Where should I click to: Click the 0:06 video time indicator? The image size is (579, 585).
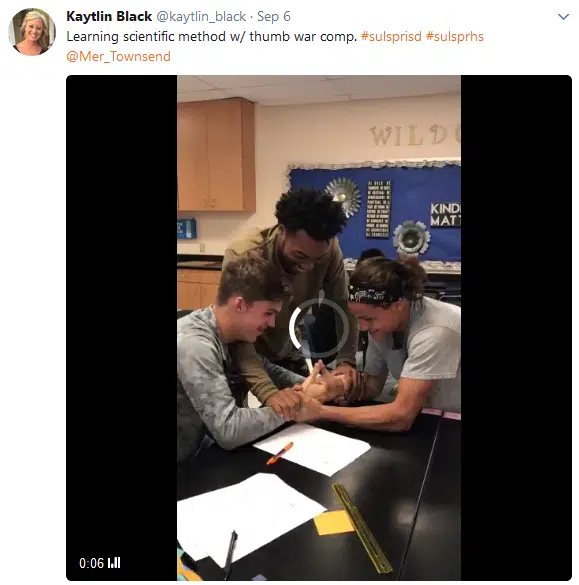point(91,563)
